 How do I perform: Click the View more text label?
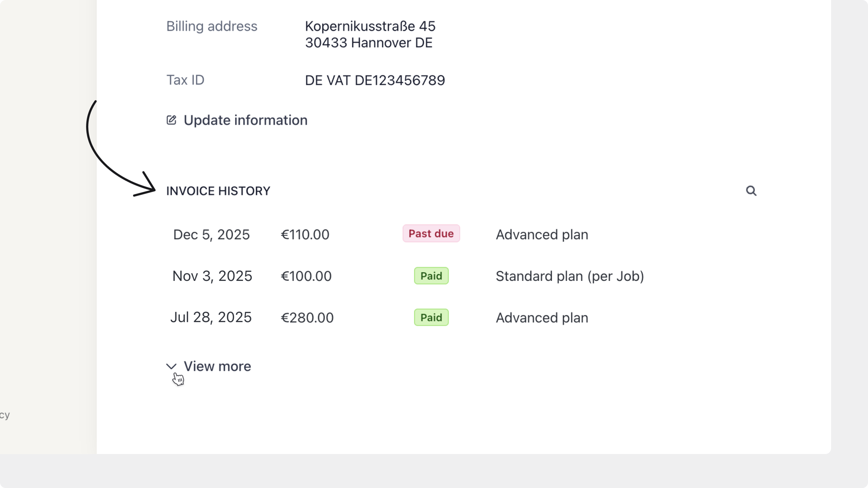(x=217, y=366)
